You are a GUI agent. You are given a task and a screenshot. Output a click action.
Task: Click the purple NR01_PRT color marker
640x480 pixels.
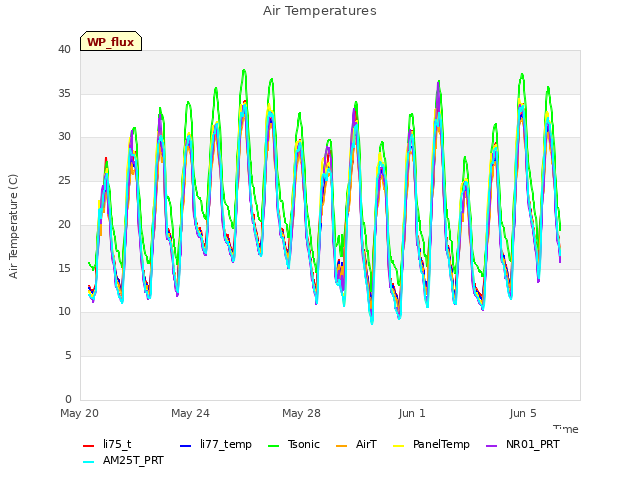(x=492, y=446)
